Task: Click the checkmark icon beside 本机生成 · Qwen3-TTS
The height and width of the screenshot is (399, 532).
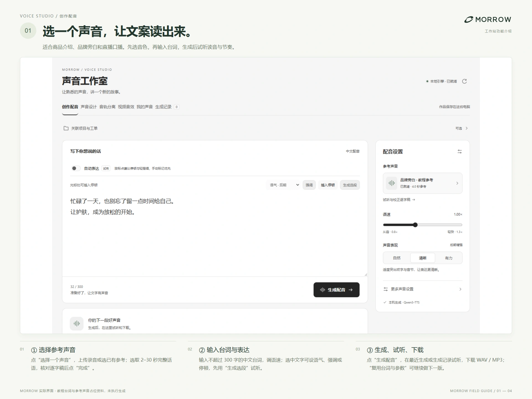Action: 385,302
